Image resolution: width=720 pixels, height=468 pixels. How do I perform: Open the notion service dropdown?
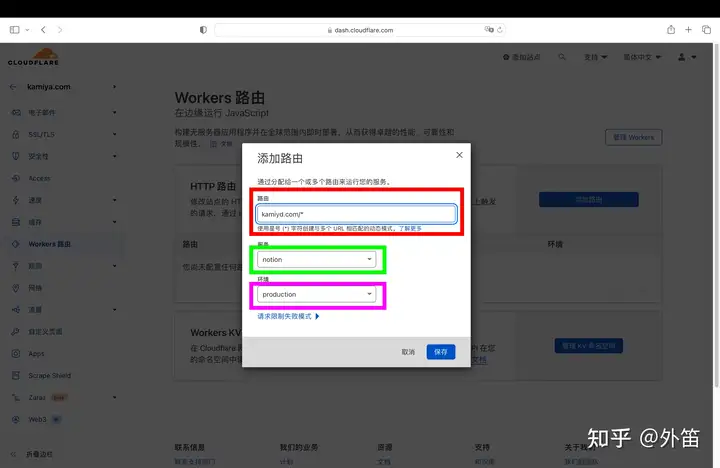316,259
